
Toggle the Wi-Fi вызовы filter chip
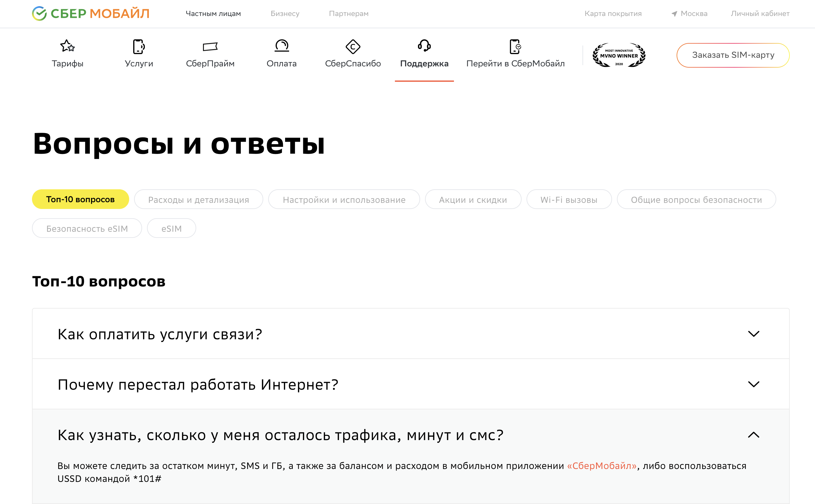coord(569,199)
